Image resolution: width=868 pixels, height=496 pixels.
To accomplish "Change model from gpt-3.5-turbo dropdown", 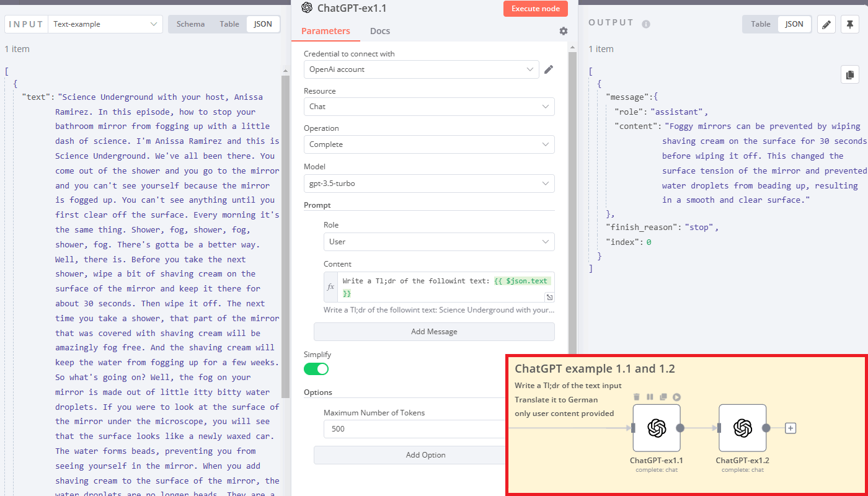I will click(x=429, y=184).
